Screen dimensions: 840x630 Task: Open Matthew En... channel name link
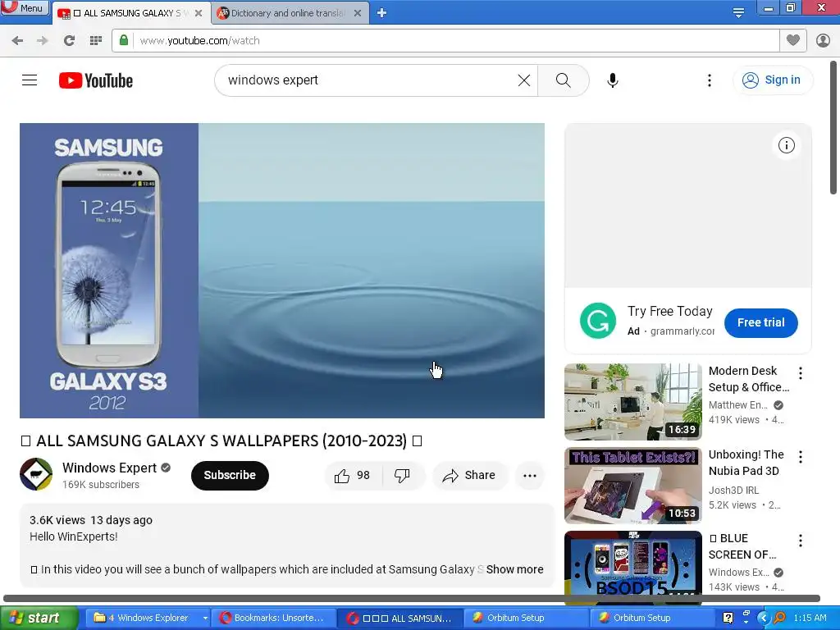pos(737,405)
